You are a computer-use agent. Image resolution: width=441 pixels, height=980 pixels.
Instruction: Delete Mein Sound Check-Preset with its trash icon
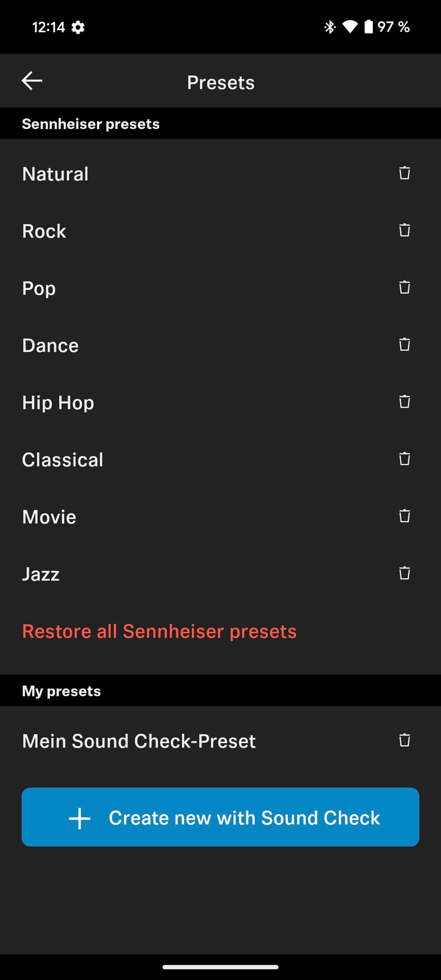pyautogui.click(x=404, y=740)
